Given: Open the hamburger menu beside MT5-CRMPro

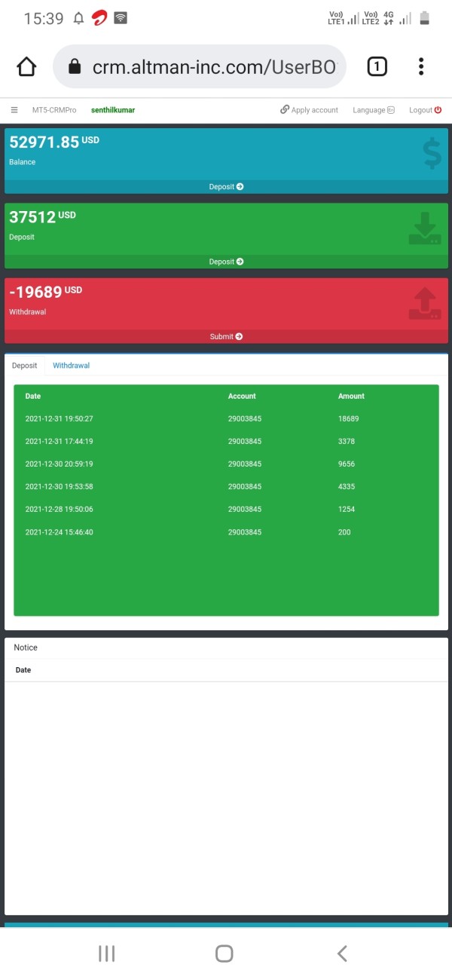Looking at the screenshot, I should pyautogui.click(x=14, y=110).
